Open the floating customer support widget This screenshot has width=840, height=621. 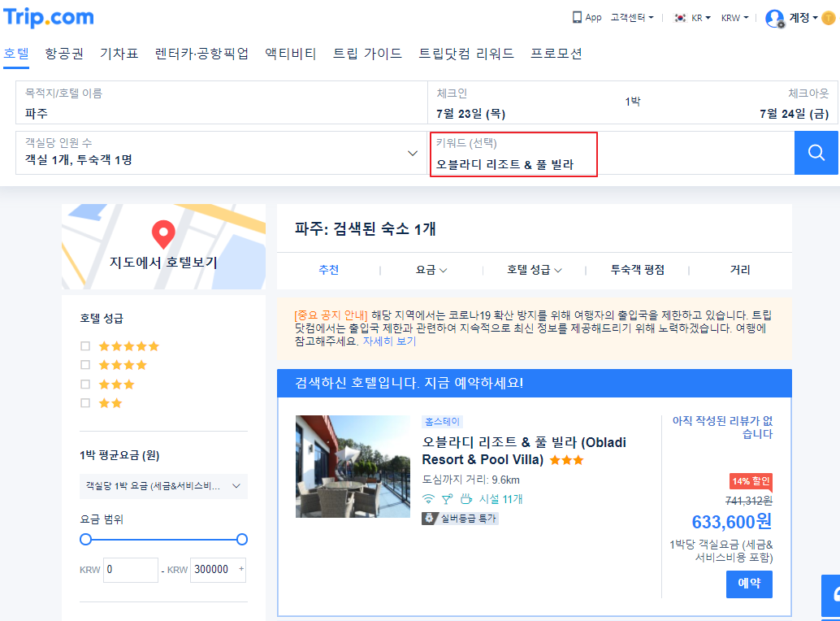point(831,596)
